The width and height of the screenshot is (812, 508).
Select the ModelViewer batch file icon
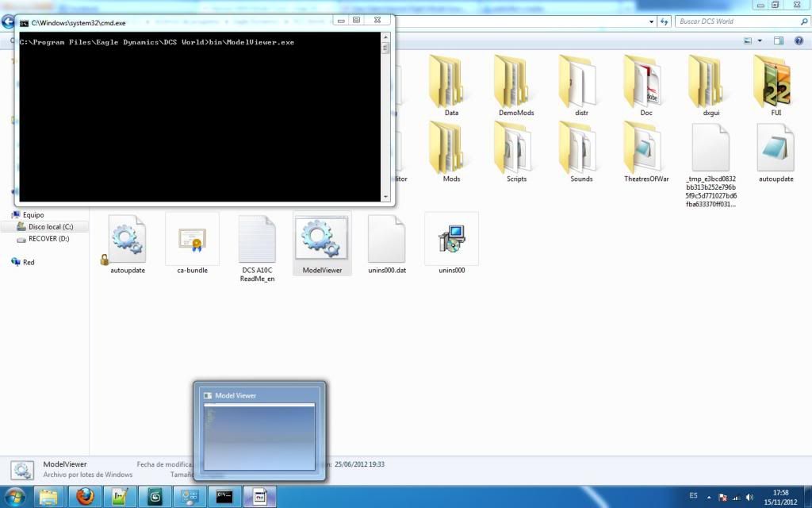click(322, 238)
